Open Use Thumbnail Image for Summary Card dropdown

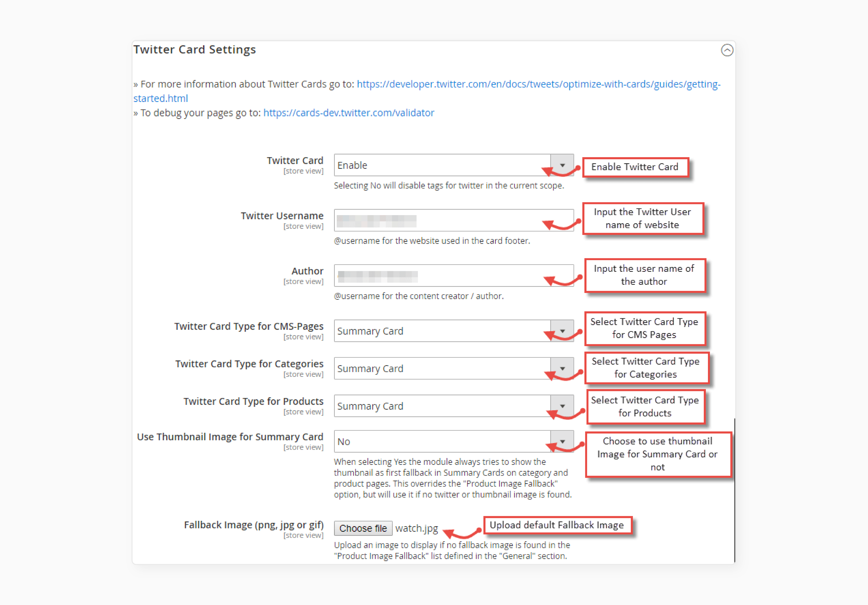(454, 441)
